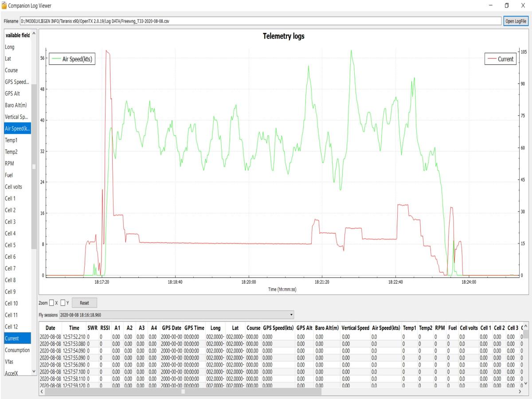Enable the Zoom X checkbox
This screenshot has width=532, height=399.
pyautogui.click(x=52, y=303)
